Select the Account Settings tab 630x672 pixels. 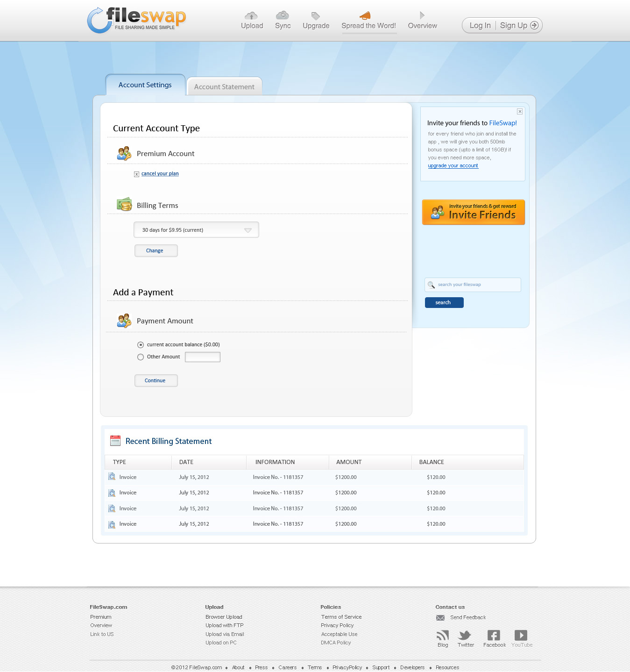(145, 85)
